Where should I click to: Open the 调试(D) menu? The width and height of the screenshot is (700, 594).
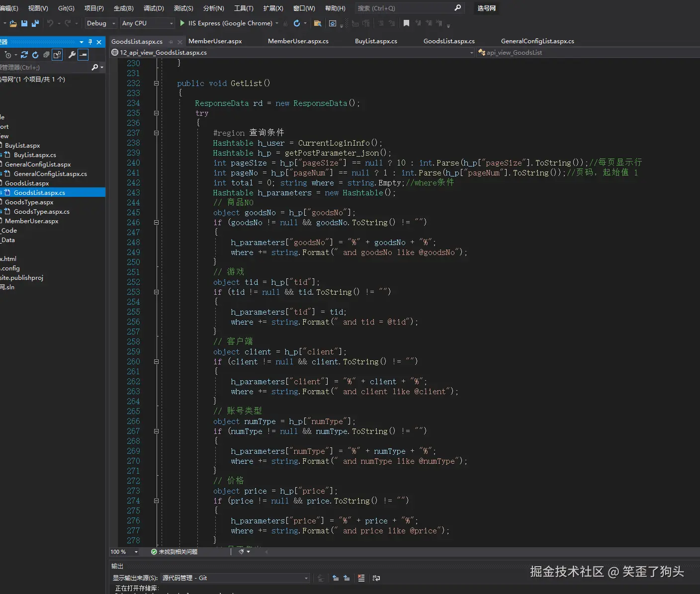(x=154, y=8)
